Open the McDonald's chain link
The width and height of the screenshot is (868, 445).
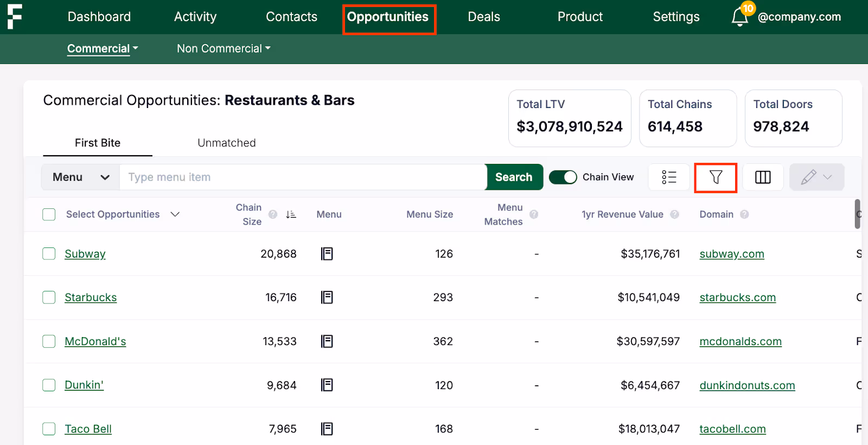tap(95, 341)
